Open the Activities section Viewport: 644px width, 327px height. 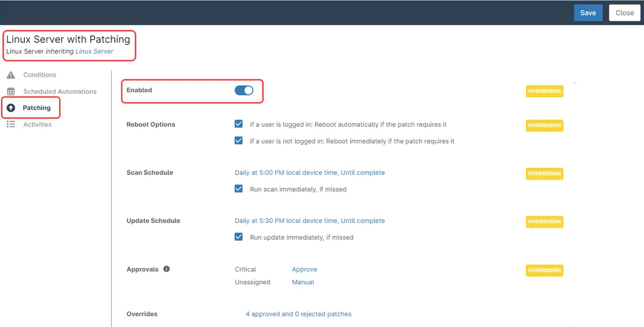(38, 124)
